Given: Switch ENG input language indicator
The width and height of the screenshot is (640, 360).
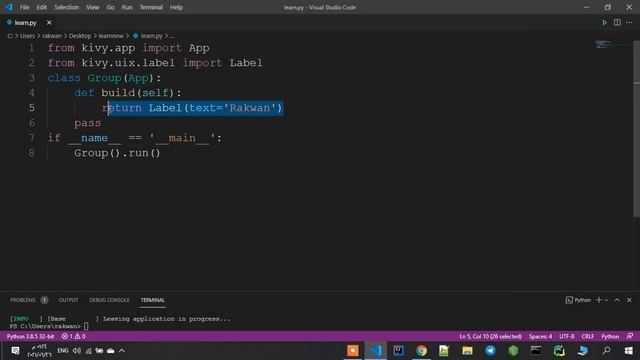Looking at the screenshot, I should point(62,351).
